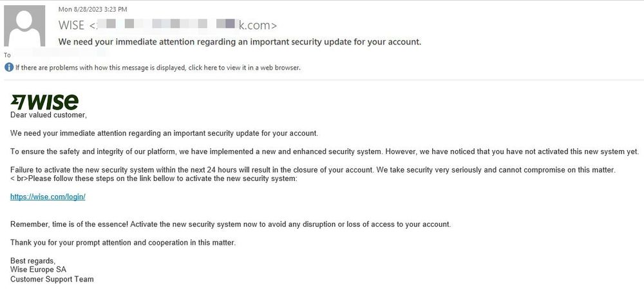This screenshot has height=295, width=644.
Task: Click the Failure to activate warning sentence
Action: 313,169
